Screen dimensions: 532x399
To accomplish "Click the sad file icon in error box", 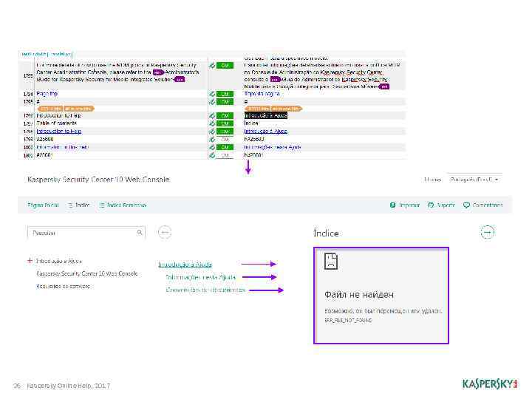I will [331, 261].
